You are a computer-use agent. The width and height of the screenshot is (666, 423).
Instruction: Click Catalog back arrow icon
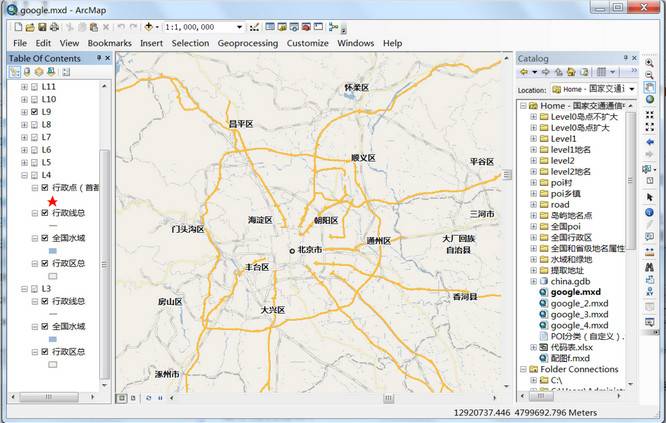(524, 72)
